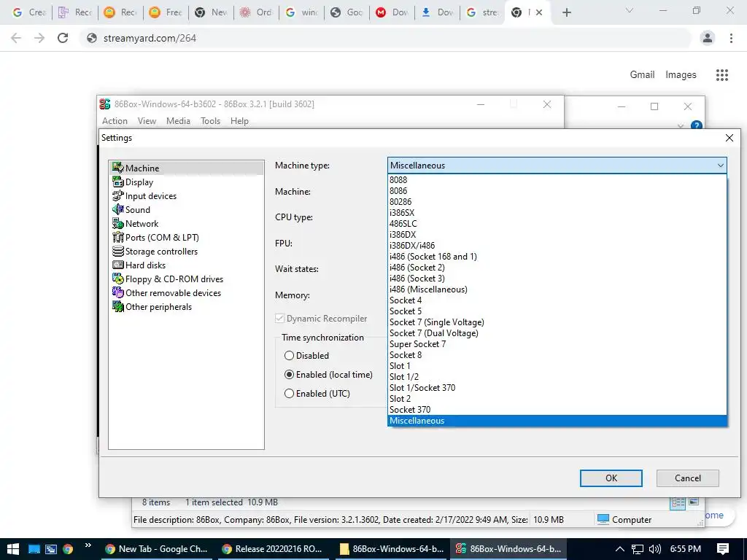The height and width of the screenshot is (560, 747).
Task: Open the Explorer help question mark icon
Action: pos(697,125)
